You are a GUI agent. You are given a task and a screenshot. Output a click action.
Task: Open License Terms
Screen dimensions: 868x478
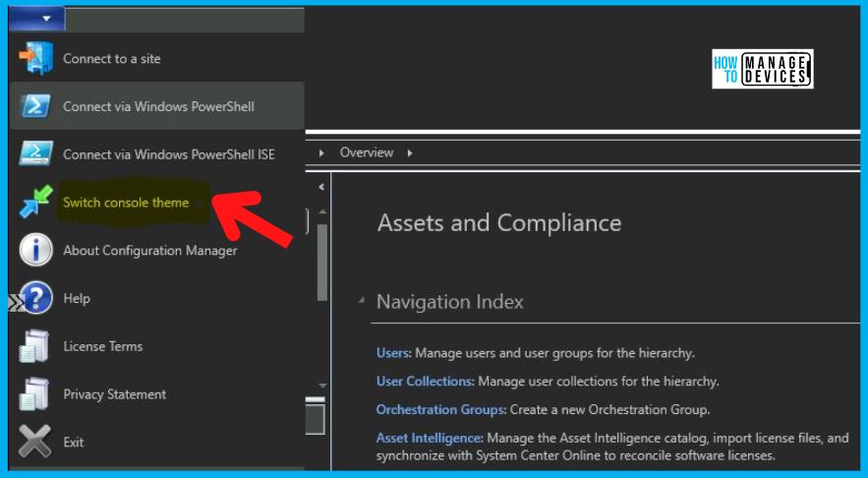(x=102, y=346)
